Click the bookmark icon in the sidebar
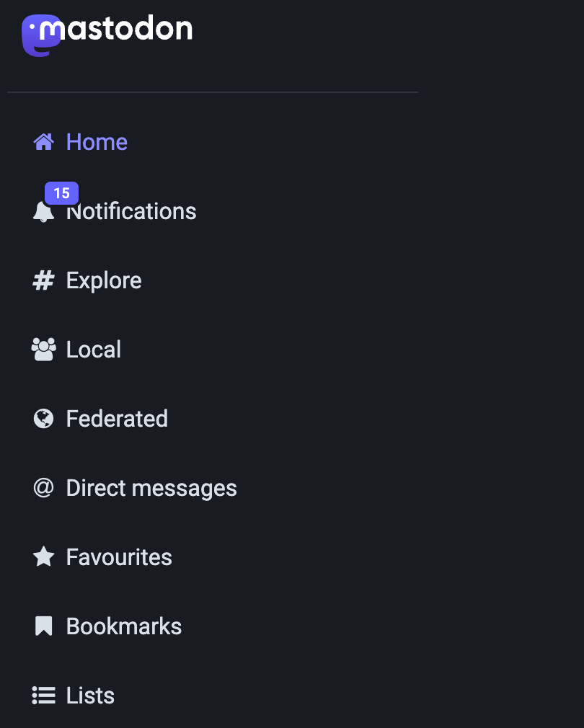 point(44,626)
